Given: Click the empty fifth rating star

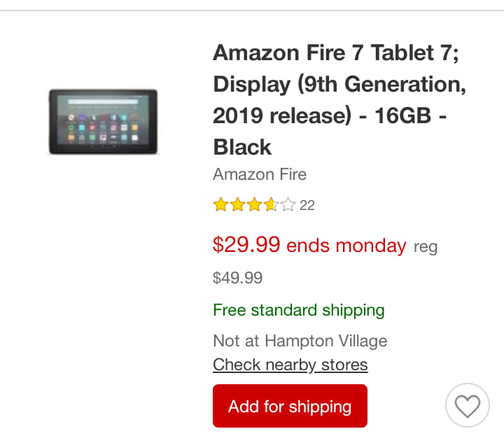Looking at the screenshot, I should [x=288, y=205].
